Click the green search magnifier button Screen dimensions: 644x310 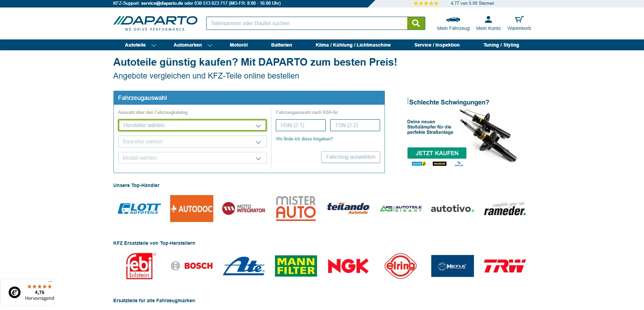(416, 23)
